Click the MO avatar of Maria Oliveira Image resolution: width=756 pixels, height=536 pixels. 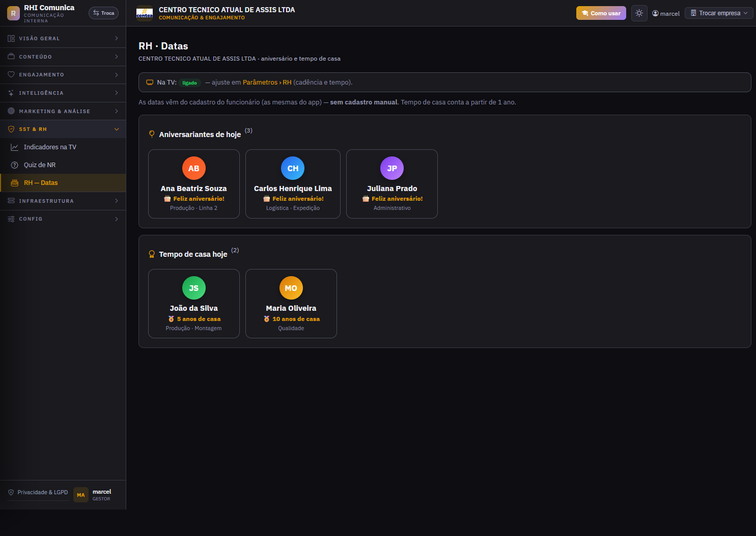click(291, 288)
